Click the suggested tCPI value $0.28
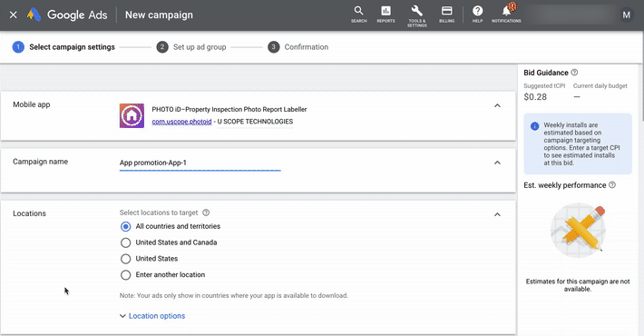Screen dimensions: 644x336 [535, 97]
